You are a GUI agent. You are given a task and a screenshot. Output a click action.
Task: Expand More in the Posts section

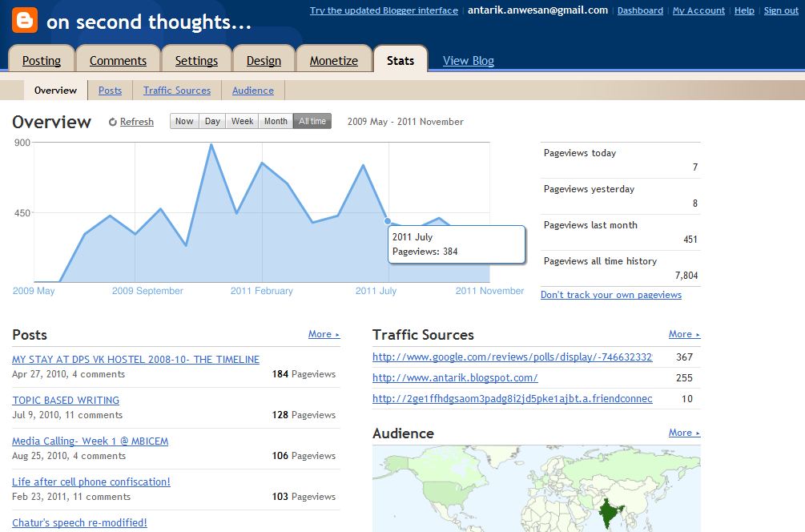pos(324,334)
